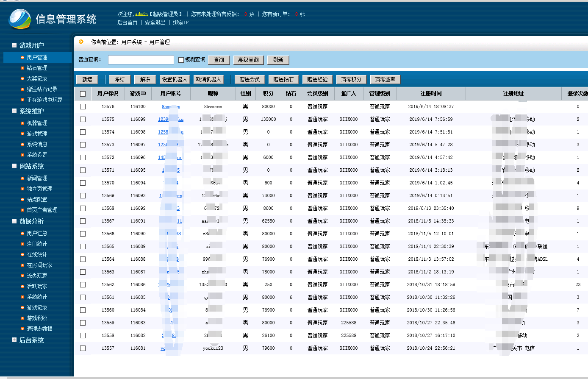The height and width of the screenshot is (379, 588).
Task: Click the 高级查询 button
Action: click(248, 60)
